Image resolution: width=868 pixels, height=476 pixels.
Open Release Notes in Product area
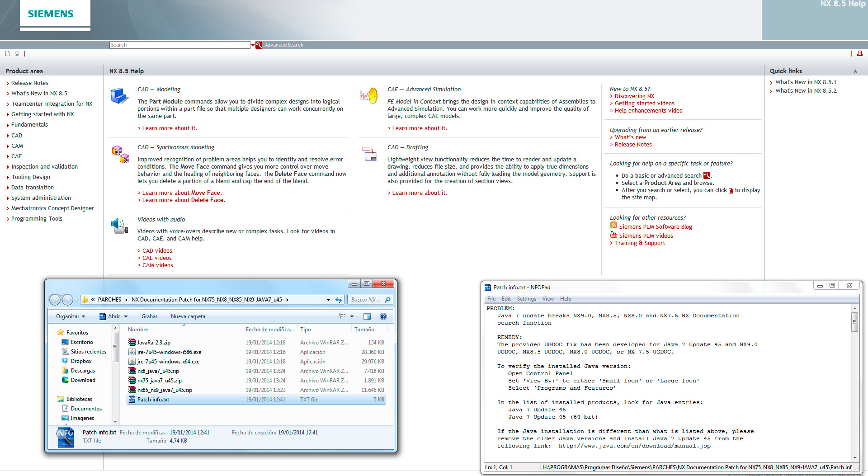click(x=30, y=83)
